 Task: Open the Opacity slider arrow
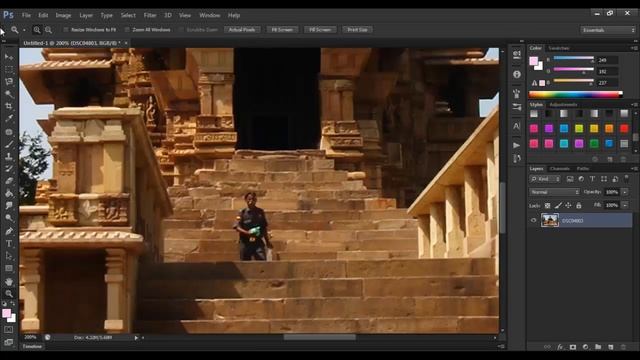[x=625, y=192]
